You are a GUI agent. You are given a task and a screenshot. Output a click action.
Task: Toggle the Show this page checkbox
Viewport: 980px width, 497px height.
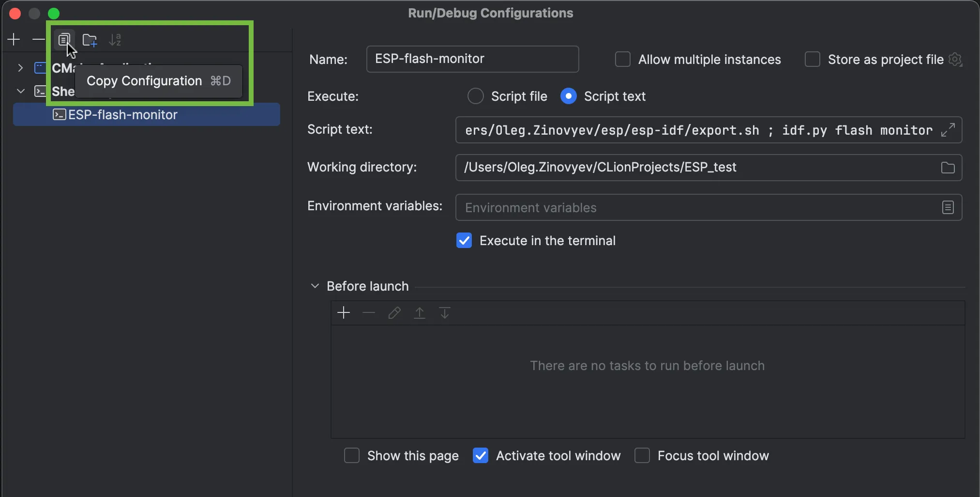pos(352,456)
